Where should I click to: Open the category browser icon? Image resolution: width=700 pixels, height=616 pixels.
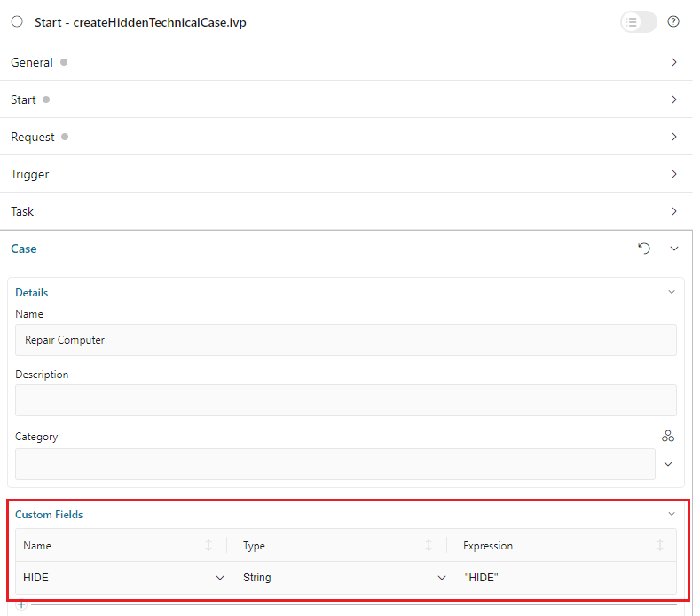tap(668, 436)
